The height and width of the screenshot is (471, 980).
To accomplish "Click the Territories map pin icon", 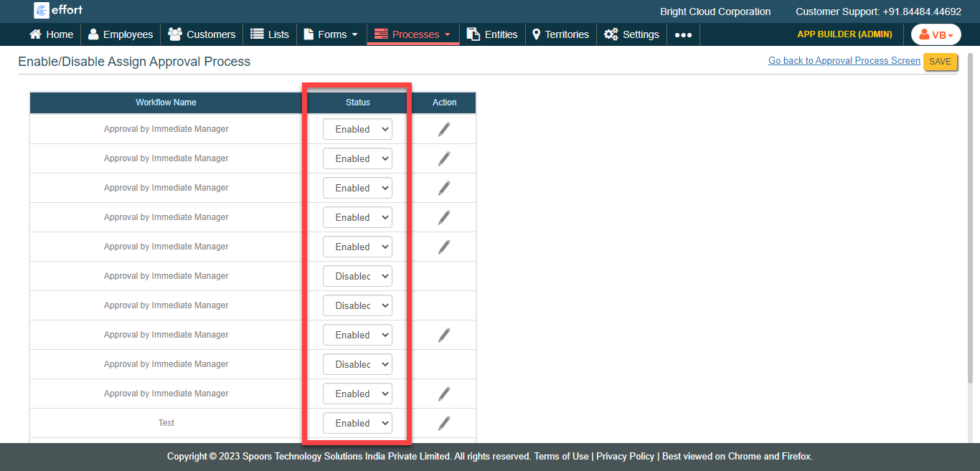I will [536, 34].
